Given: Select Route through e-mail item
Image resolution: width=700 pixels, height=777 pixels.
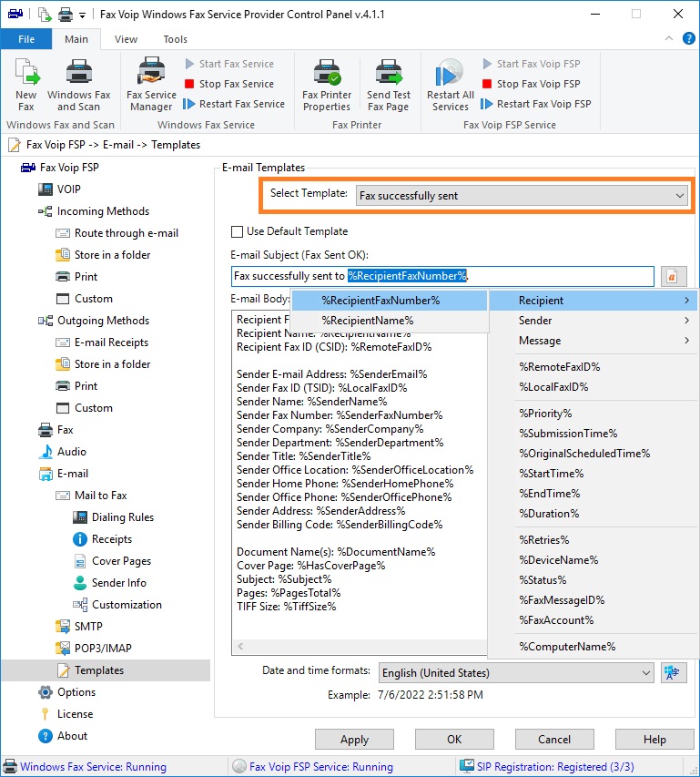Looking at the screenshot, I should click(x=117, y=233).
